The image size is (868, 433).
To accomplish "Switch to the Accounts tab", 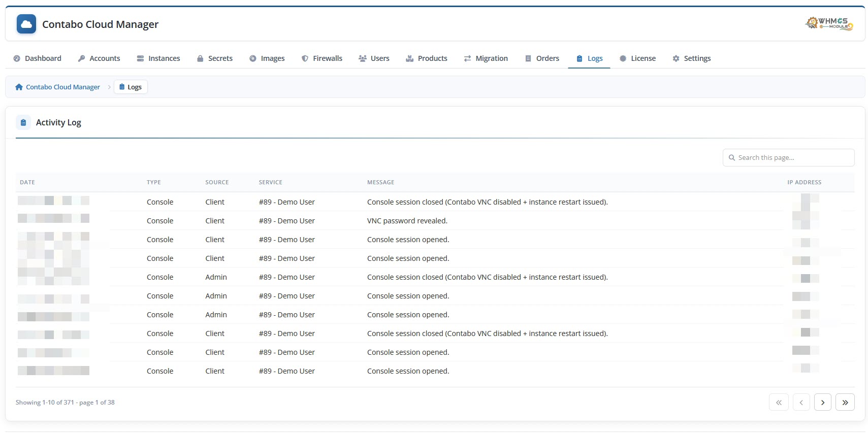I will [99, 58].
